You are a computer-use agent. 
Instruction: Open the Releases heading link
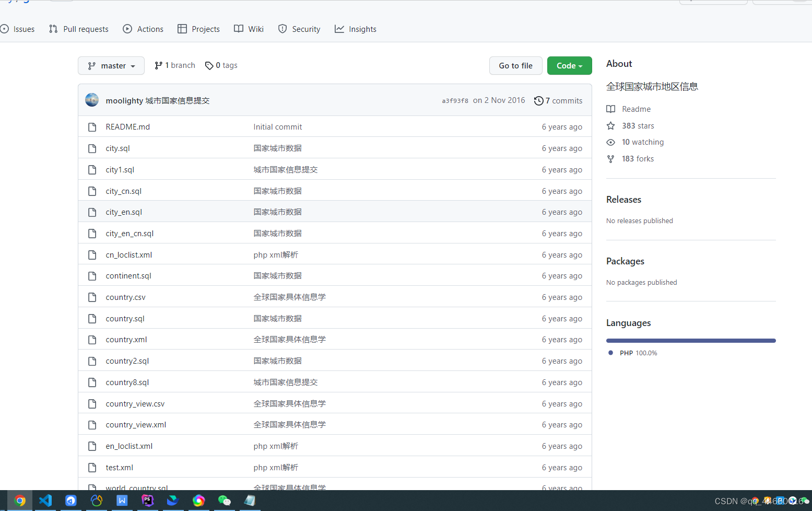pyautogui.click(x=623, y=200)
